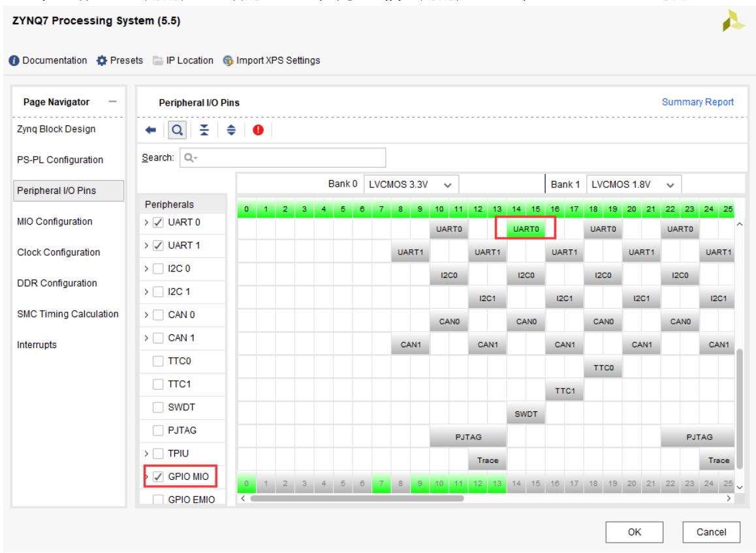Expand the UART 1 tree node
The height and width of the screenshot is (553, 756).
click(147, 247)
